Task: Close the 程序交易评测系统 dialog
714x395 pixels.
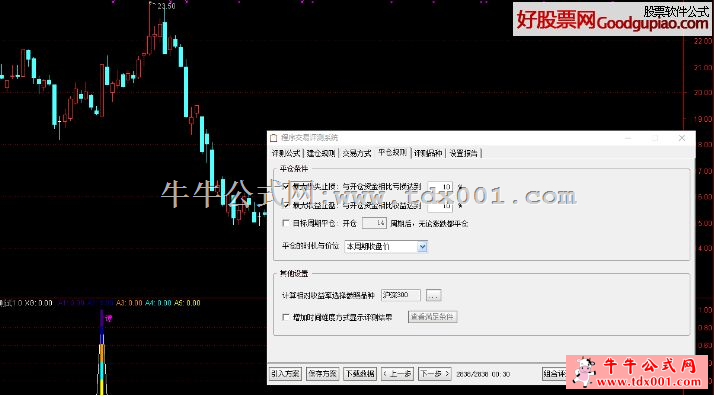Action: pyautogui.click(x=682, y=138)
